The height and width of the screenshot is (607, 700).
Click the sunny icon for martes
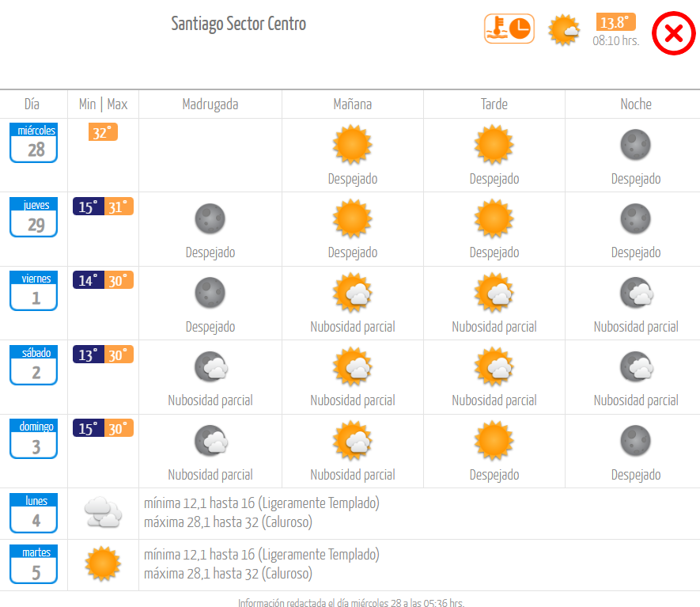pyautogui.click(x=103, y=563)
